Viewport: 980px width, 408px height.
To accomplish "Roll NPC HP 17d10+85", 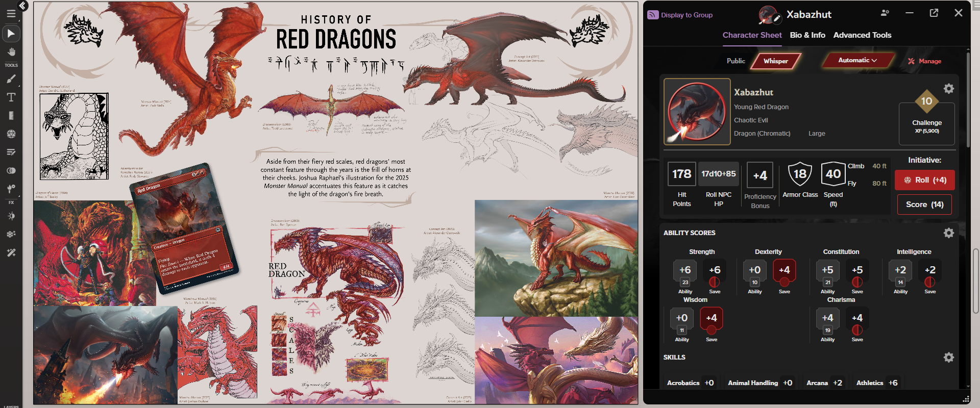I will pyautogui.click(x=718, y=174).
